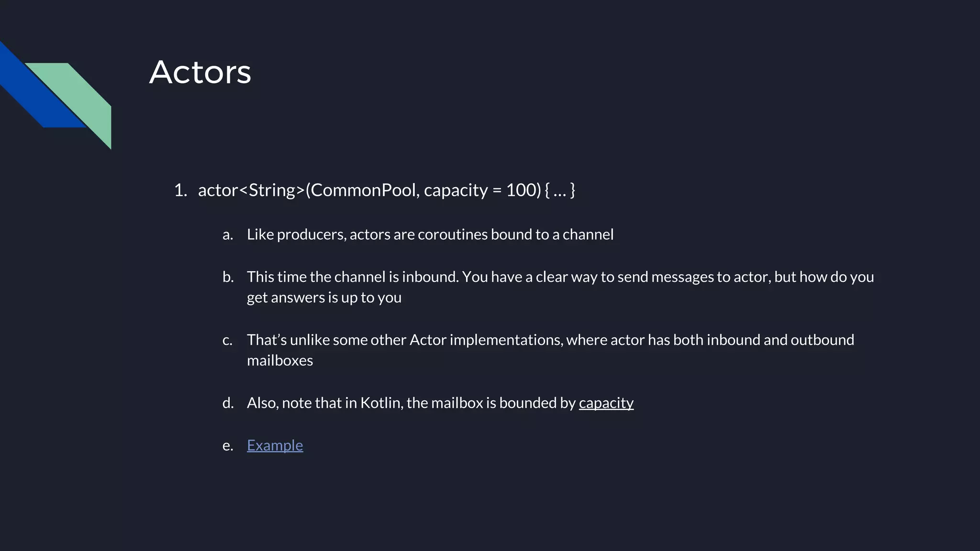This screenshot has height=551, width=980.
Task: Click the list number 1 marker
Action: pos(180,190)
